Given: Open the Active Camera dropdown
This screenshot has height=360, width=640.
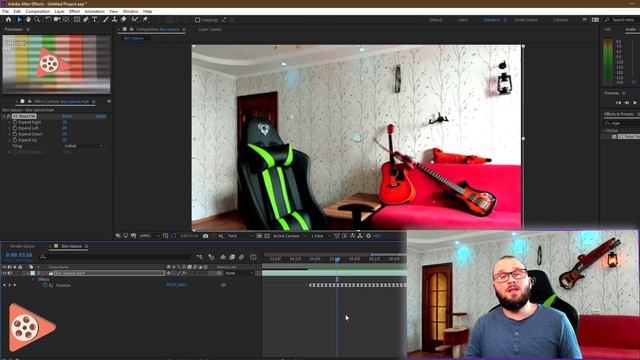Looking at the screenshot, I should pos(289,236).
